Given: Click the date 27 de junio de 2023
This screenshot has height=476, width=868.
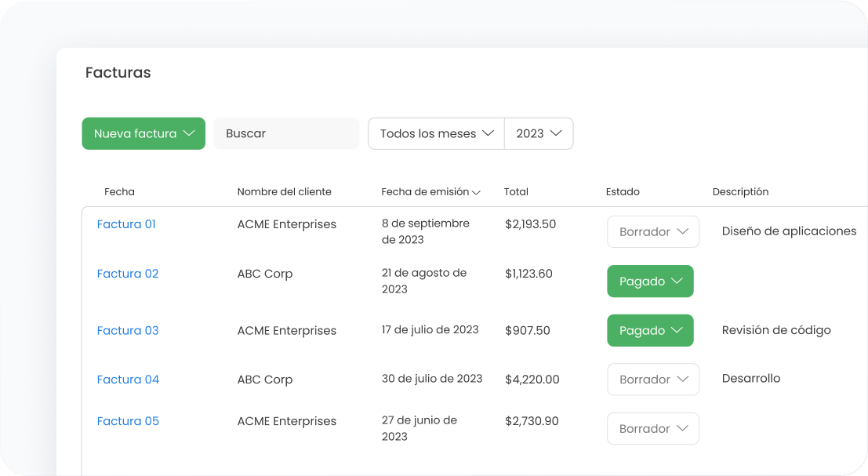Looking at the screenshot, I should click(419, 428).
